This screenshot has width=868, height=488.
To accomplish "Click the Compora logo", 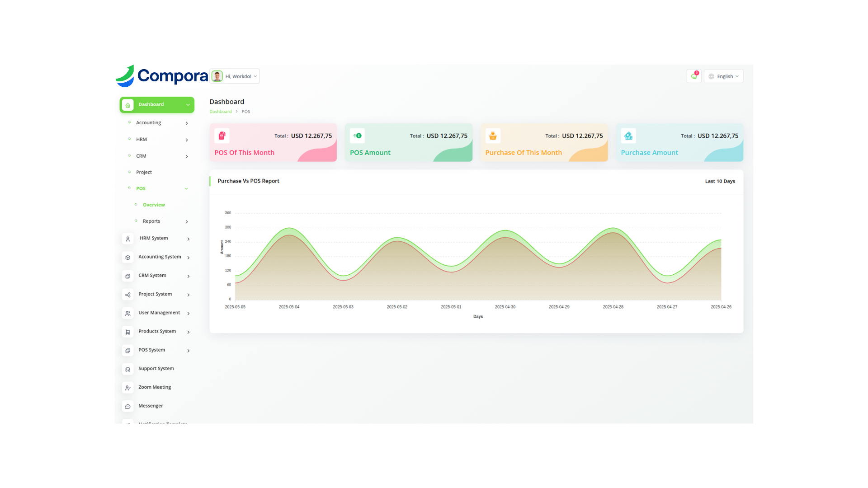I will pos(162,76).
